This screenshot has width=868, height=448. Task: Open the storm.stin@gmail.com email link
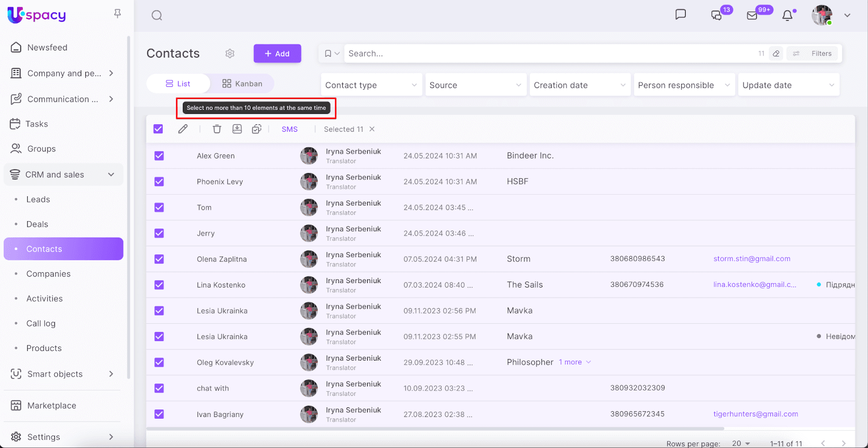751,259
